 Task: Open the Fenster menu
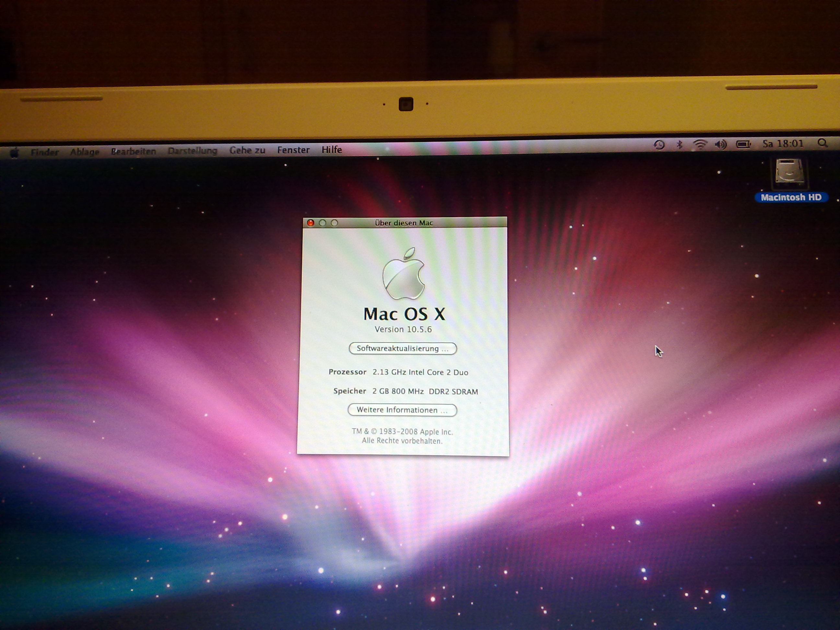pyautogui.click(x=293, y=150)
